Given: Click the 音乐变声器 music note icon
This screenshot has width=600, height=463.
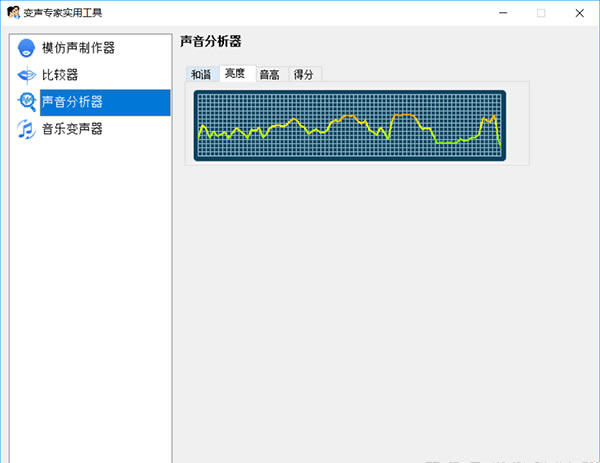Looking at the screenshot, I should point(26,129).
